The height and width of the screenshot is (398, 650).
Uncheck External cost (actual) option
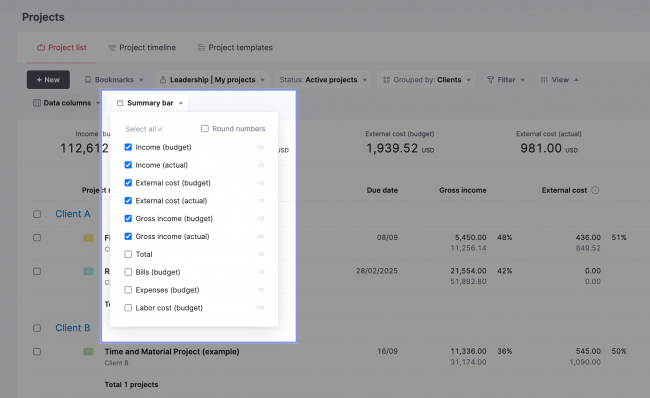(x=128, y=201)
